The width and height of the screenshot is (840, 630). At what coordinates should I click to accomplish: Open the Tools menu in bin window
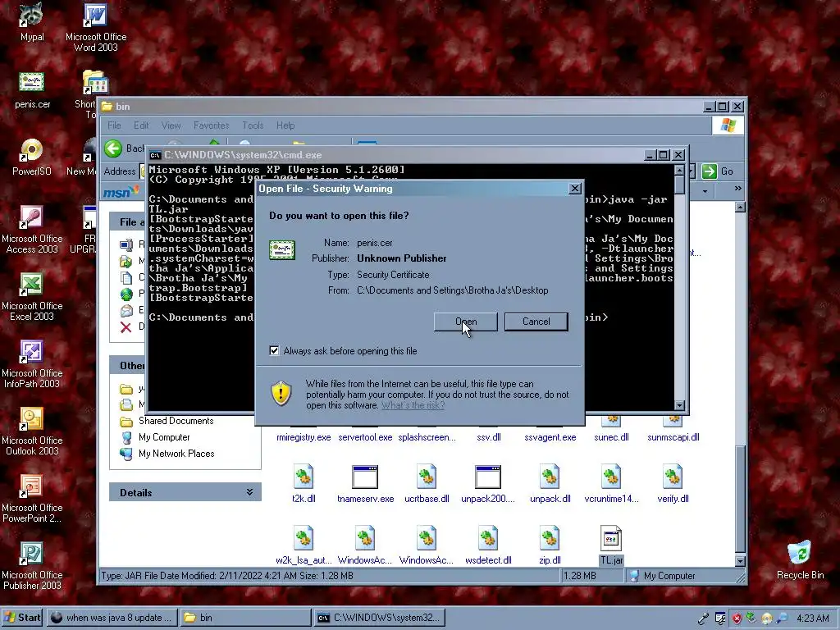pos(253,126)
